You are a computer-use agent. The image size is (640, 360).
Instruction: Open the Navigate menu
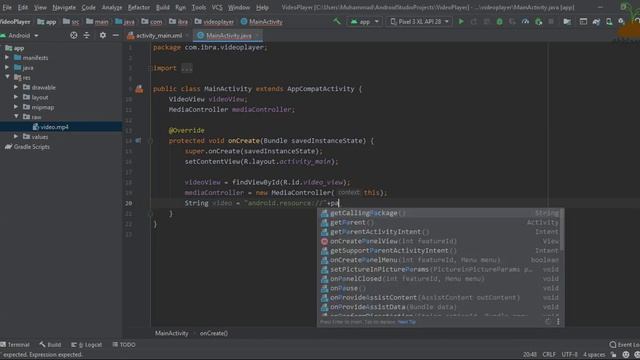pos(64,7)
